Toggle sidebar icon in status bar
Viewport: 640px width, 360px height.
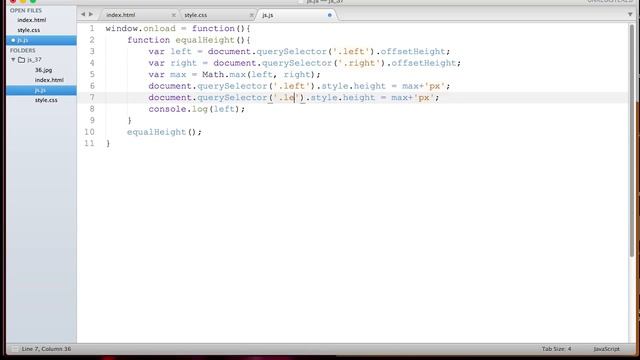[x=15, y=349]
